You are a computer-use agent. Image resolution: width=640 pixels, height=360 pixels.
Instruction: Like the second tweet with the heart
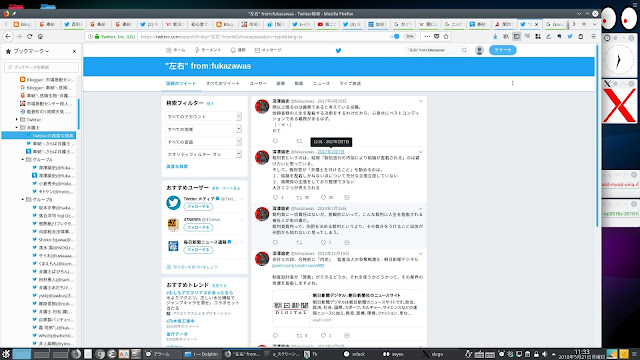tap(323, 198)
